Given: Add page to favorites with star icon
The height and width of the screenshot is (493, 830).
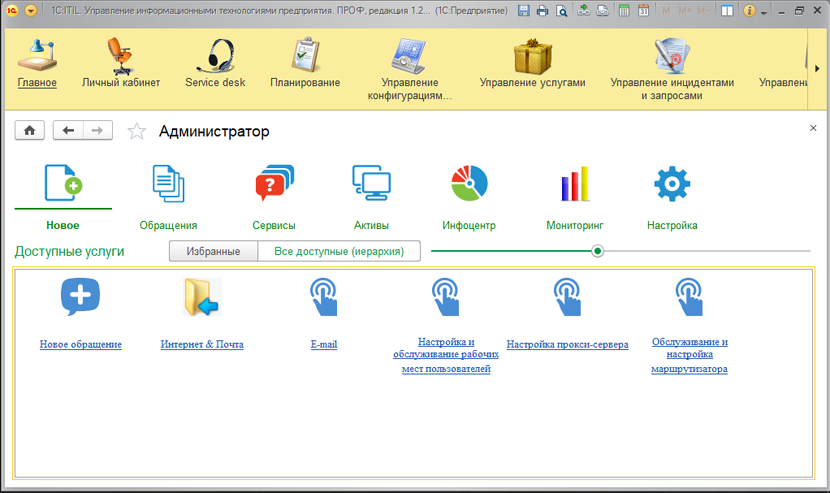Looking at the screenshot, I should pos(137,132).
